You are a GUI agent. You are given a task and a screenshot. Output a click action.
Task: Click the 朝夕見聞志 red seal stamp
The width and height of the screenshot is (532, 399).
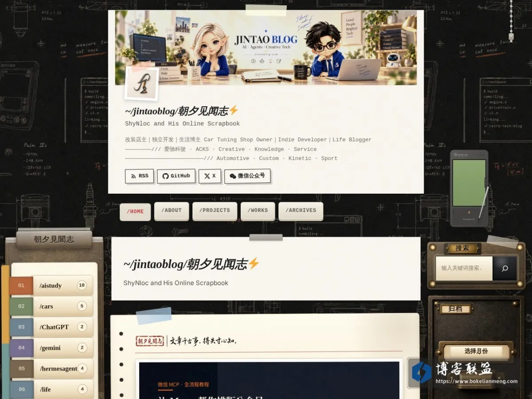coord(150,341)
